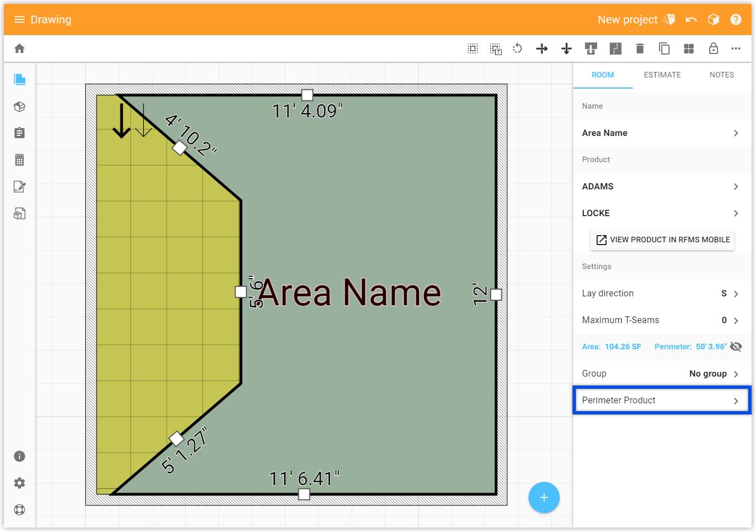Open the edit note pencil sidebar icon
The width and height of the screenshot is (756, 532).
[x=20, y=187]
